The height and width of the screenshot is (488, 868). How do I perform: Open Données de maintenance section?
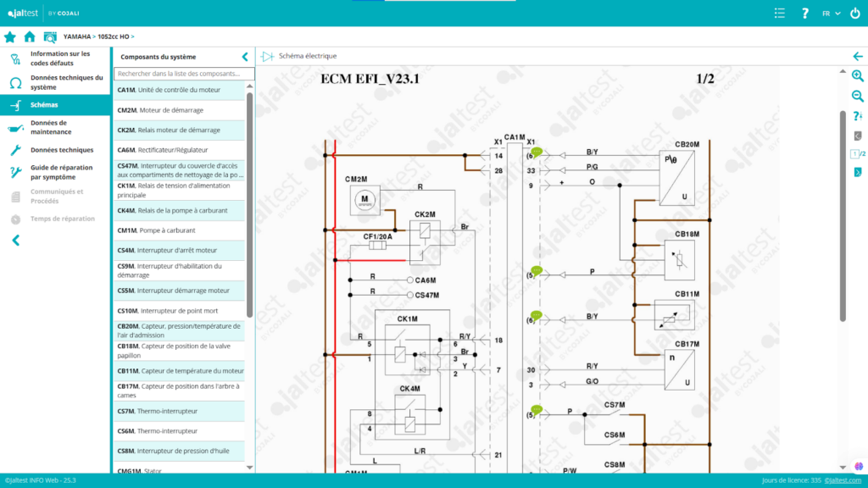(51, 127)
